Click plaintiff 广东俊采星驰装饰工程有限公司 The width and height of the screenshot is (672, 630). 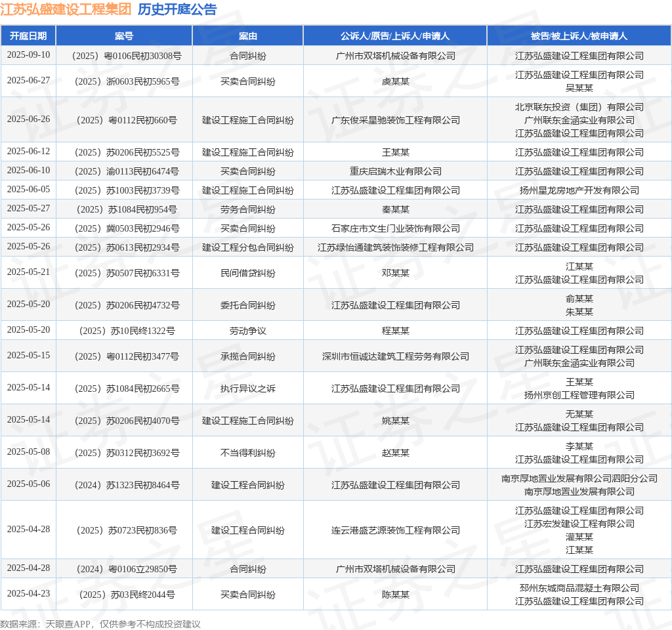(x=396, y=120)
